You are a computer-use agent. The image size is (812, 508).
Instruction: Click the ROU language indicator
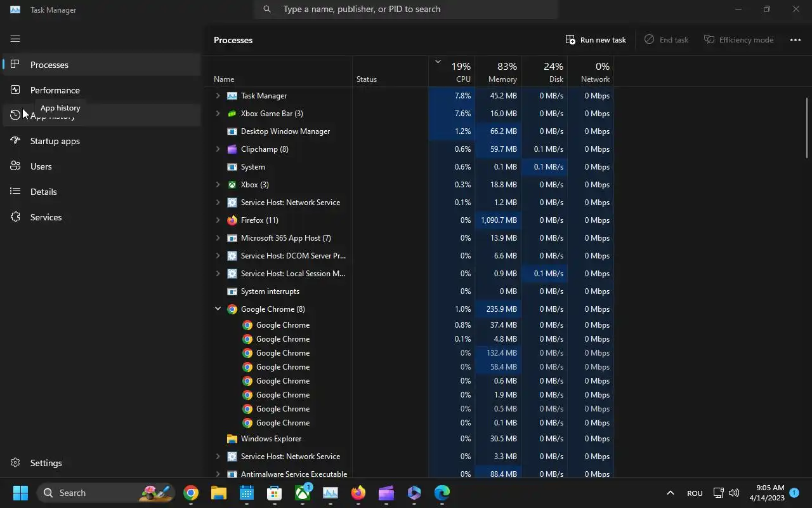pyautogui.click(x=695, y=493)
